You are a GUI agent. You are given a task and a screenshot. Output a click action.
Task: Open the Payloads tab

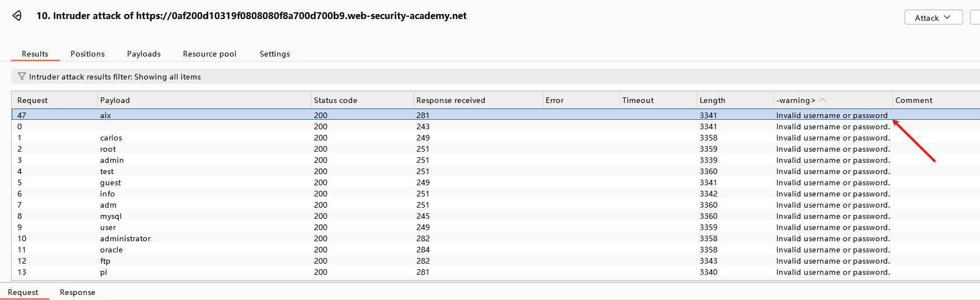point(144,54)
